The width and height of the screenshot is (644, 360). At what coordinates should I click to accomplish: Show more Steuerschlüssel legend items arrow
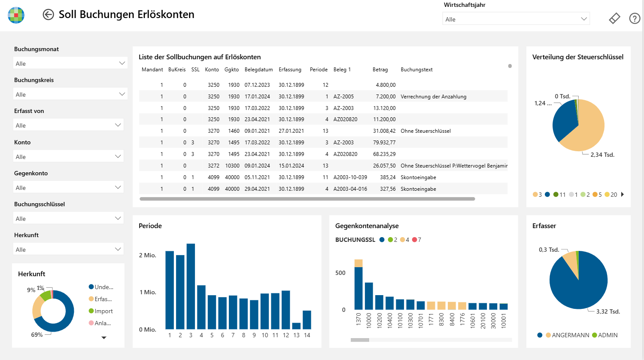point(623,195)
